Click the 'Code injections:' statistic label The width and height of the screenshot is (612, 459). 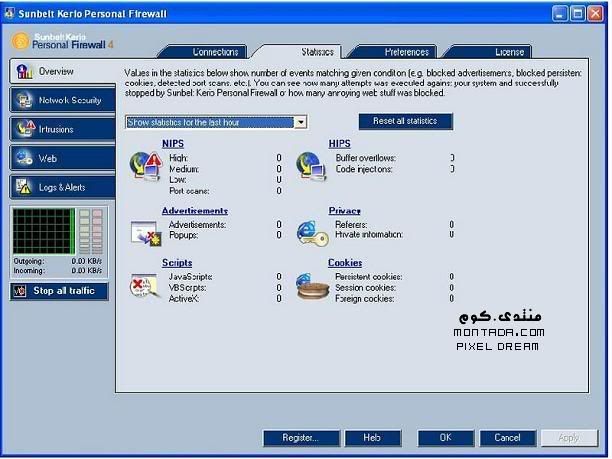tap(364, 169)
